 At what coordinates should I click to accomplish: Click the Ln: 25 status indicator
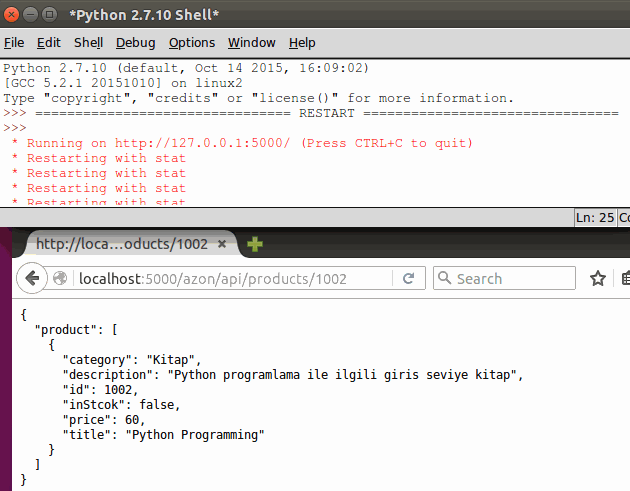595,218
